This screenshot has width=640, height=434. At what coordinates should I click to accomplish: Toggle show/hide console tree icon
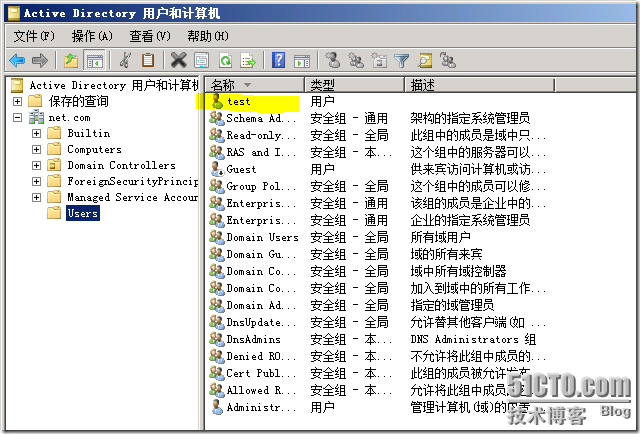(94, 61)
